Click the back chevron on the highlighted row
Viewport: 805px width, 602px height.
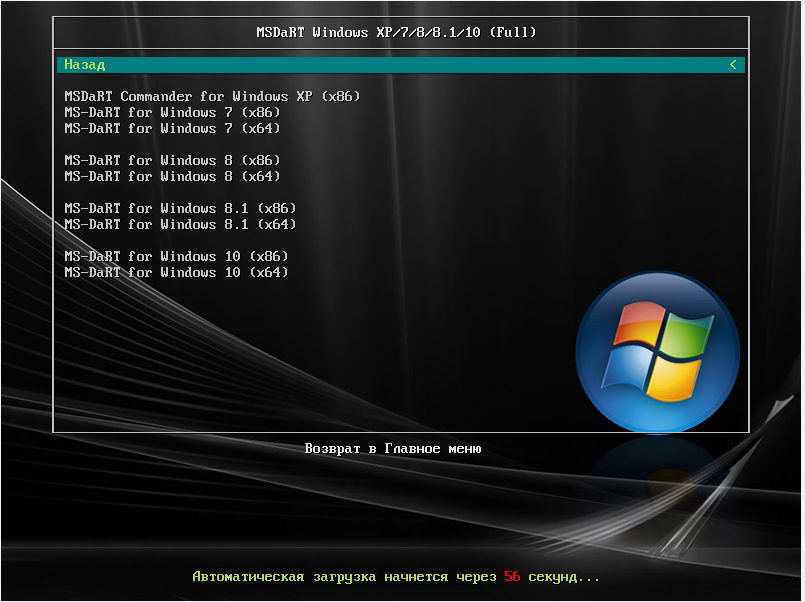coord(733,65)
